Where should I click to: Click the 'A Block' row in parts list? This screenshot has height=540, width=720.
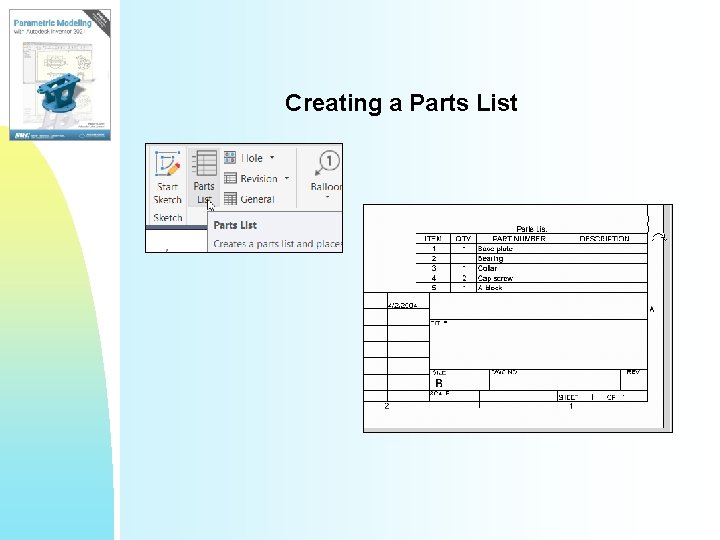[532, 287]
